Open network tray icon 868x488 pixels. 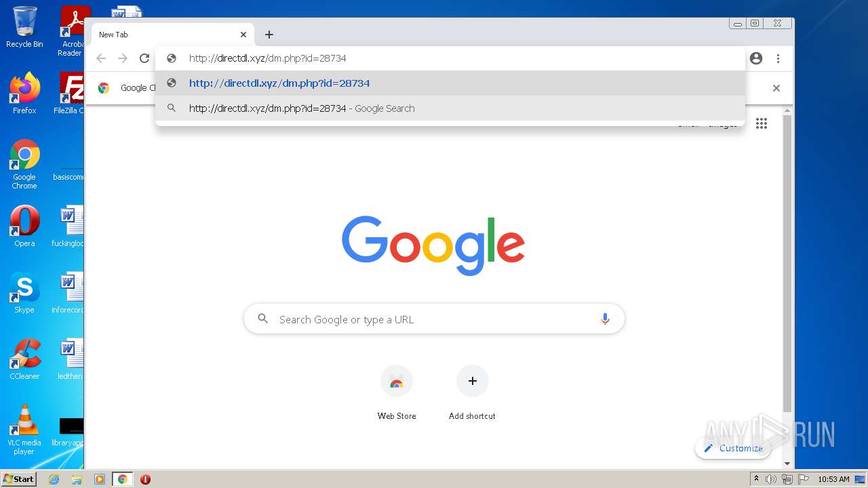[787, 479]
